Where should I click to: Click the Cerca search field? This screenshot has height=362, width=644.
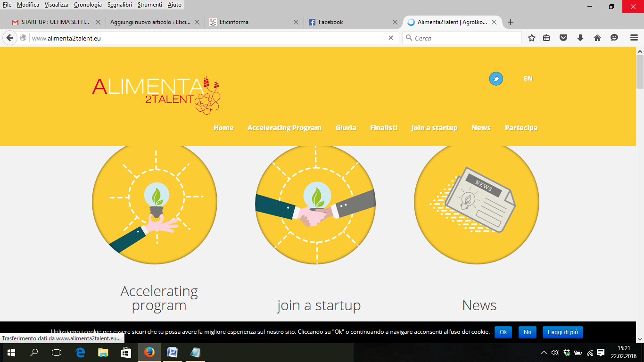462,38
